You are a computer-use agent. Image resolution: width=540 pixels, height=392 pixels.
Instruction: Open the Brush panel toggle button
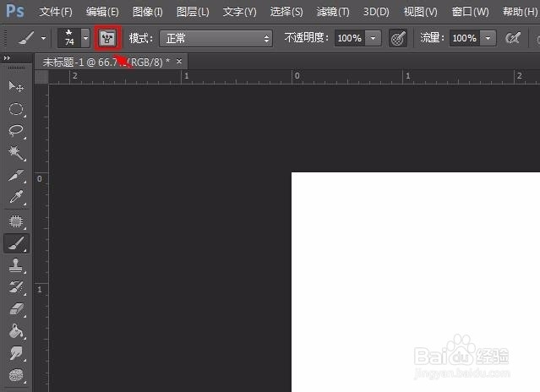[107, 38]
